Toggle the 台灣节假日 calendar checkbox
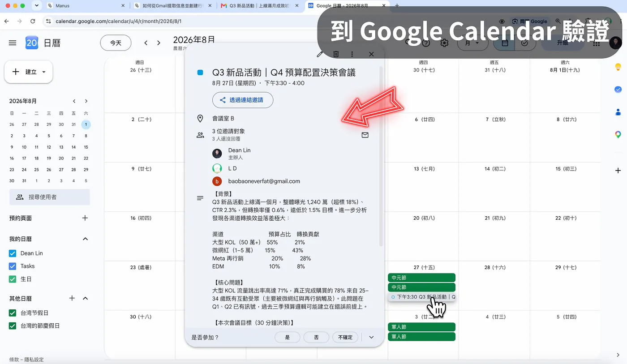Screen dimensions: 627x364 point(13,313)
